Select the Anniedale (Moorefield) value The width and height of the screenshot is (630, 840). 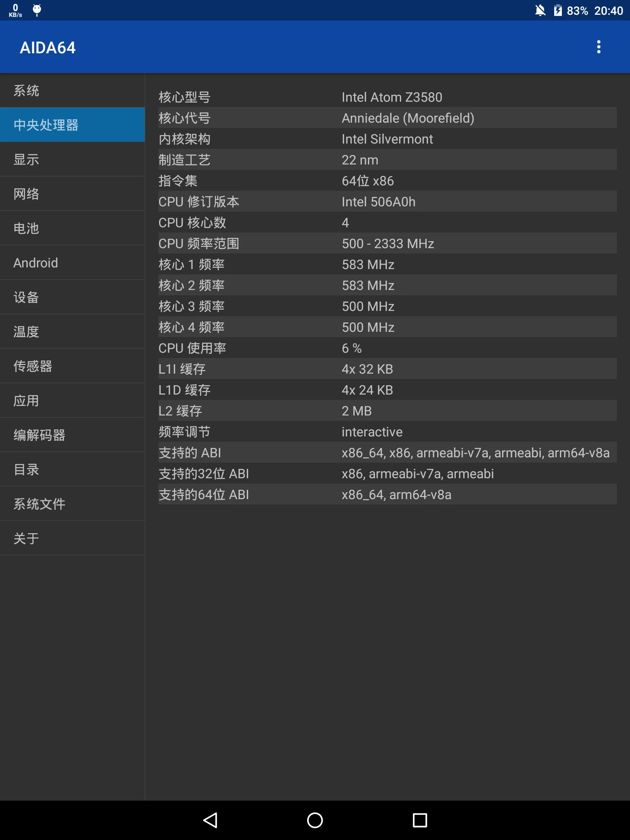[408, 118]
